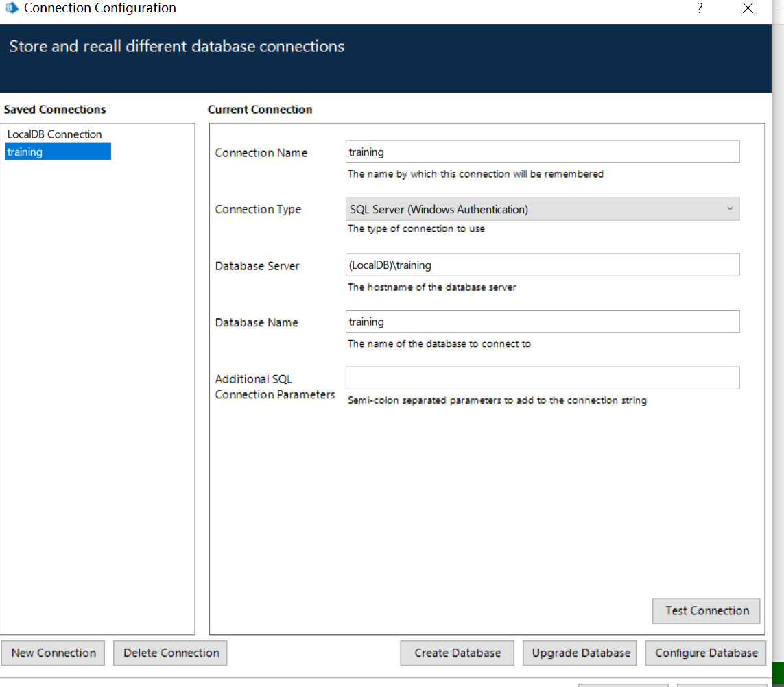Click the 'Connection Name' field label
784x687 pixels.
[261, 152]
